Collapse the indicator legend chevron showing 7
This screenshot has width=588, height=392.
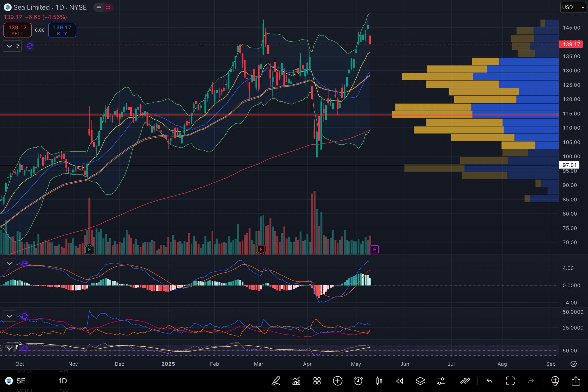tap(9, 46)
